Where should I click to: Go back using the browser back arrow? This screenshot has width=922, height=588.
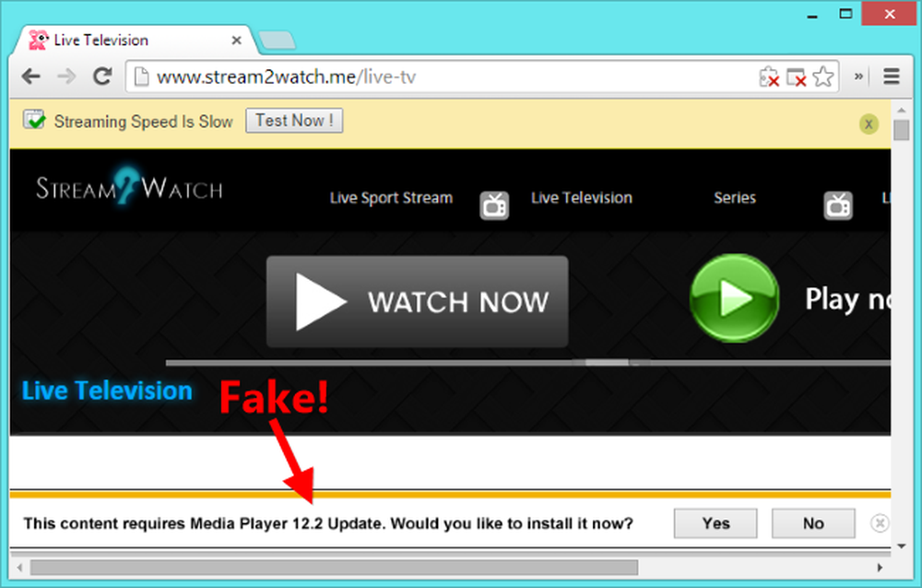coord(30,76)
